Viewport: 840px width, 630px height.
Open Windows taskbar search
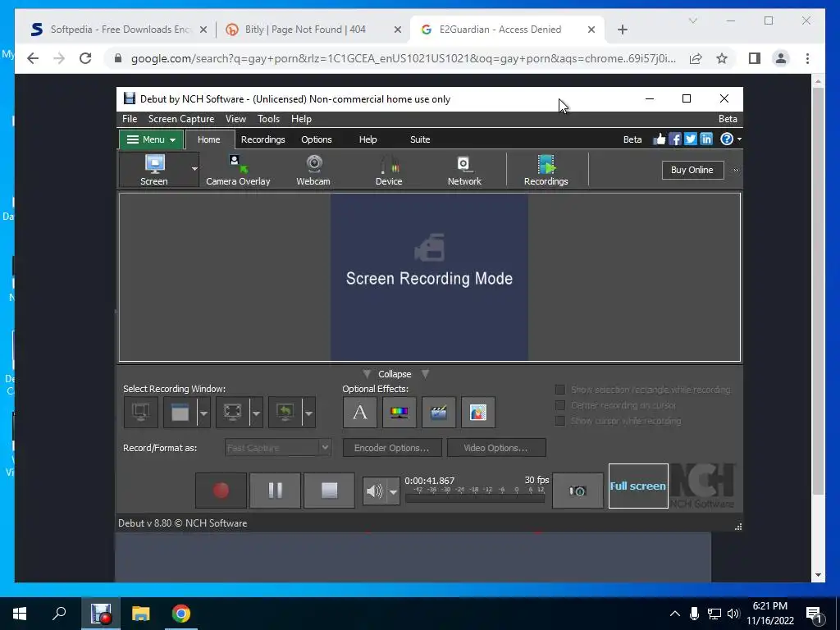[x=59, y=614]
